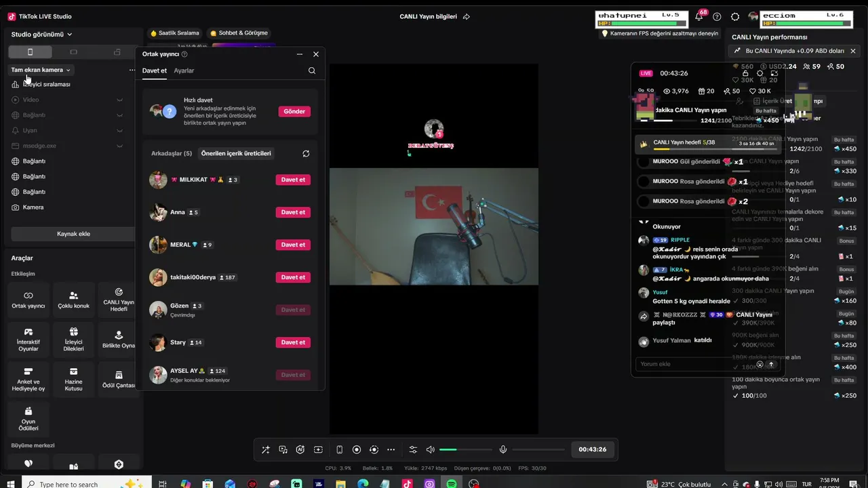Viewport: 868px width, 488px height.
Task: Expand the Studio görünümü dropdown
Action: (x=42, y=35)
